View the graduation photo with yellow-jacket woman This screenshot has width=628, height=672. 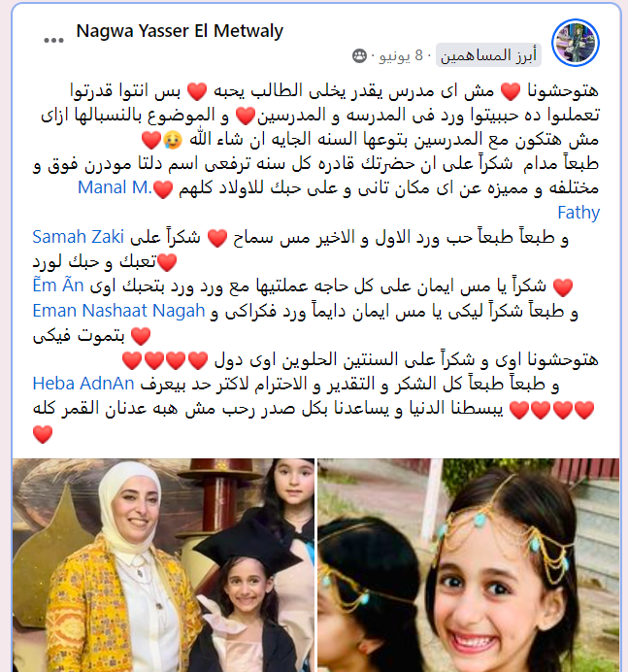pyautogui.click(x=164, y=565)
